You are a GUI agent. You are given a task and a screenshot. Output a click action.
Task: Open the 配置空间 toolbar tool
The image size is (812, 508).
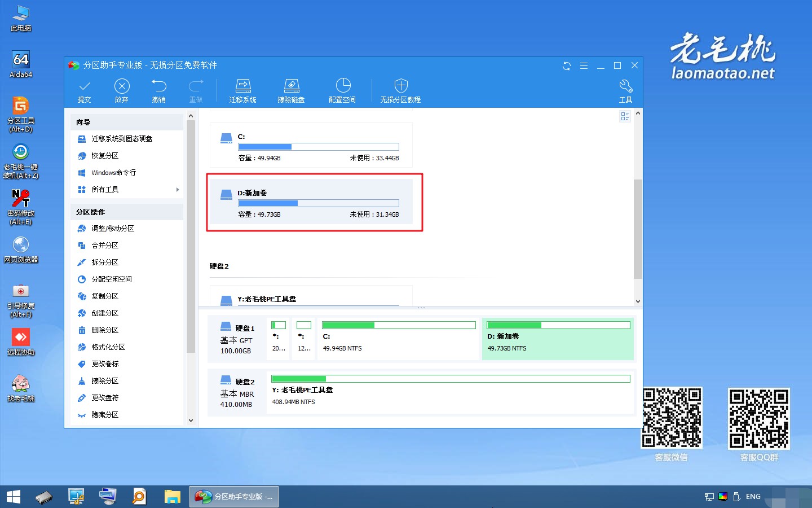[343, 91]
